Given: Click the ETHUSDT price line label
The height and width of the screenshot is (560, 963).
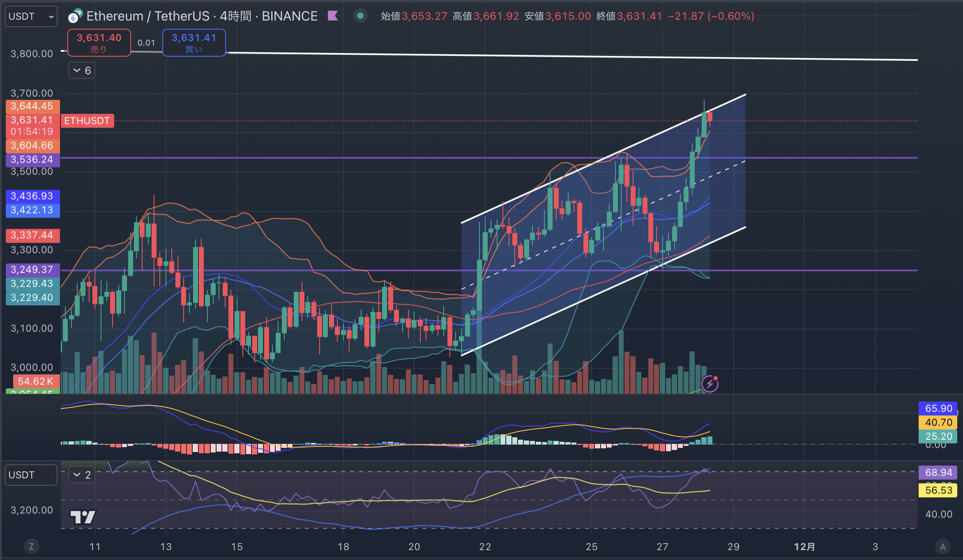Looking at the screenshot, I should click(x=87, y=121).
